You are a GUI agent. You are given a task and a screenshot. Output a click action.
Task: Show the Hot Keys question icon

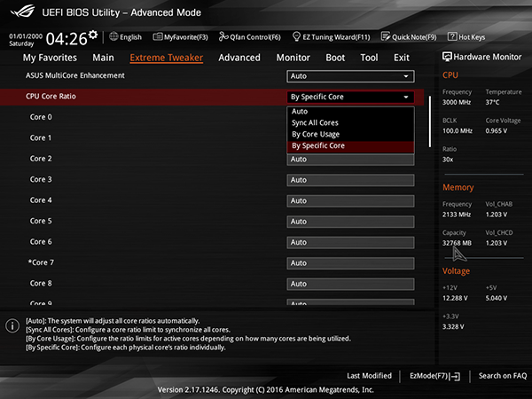[452, 36]
